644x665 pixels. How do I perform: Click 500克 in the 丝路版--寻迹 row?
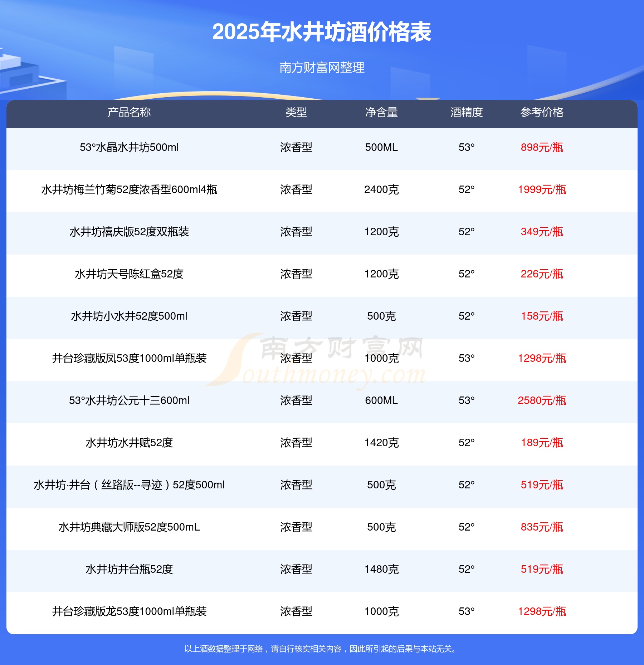(381, 485)
